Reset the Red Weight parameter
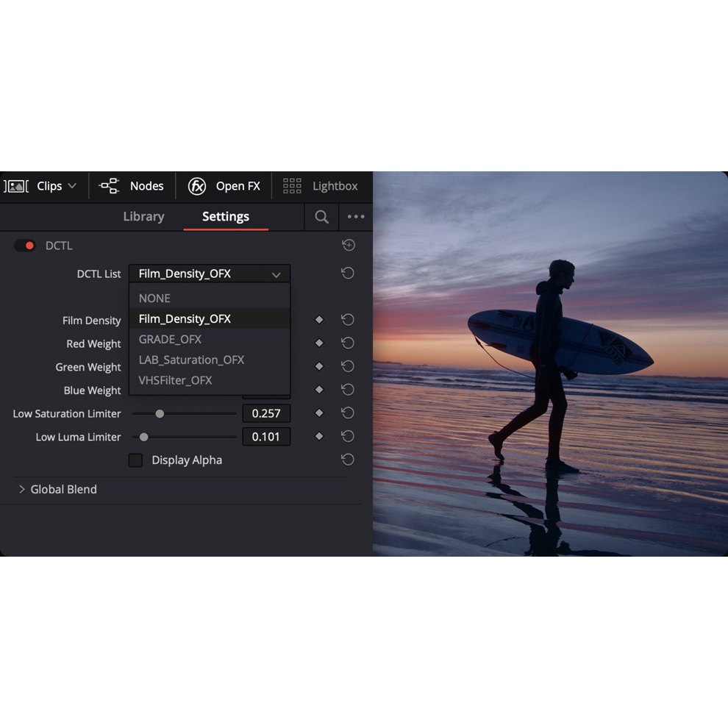Screen dimensions: 728x728 coord(348,343)
